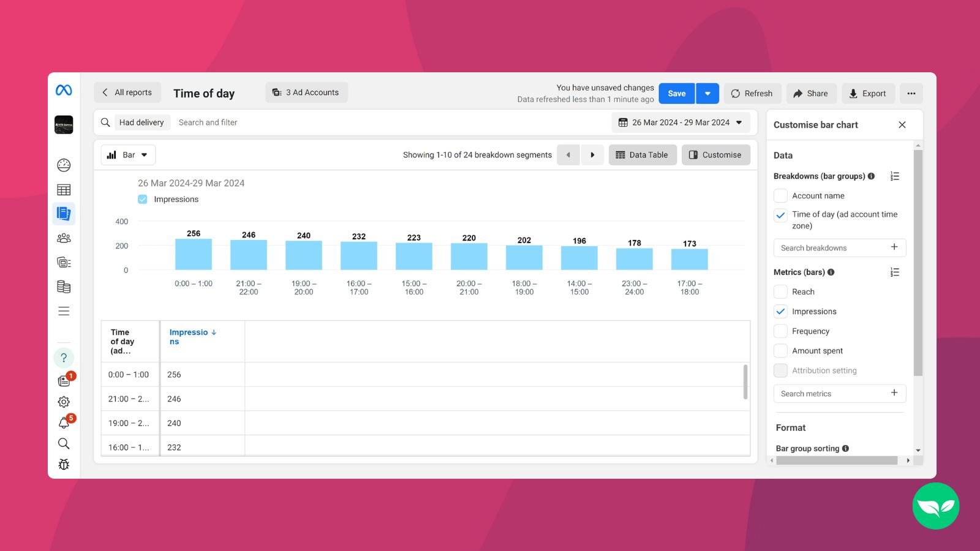Open the audiences people icon in sidebar
Image resolution: width=980 pixels, height=551 pixels.
64,238
